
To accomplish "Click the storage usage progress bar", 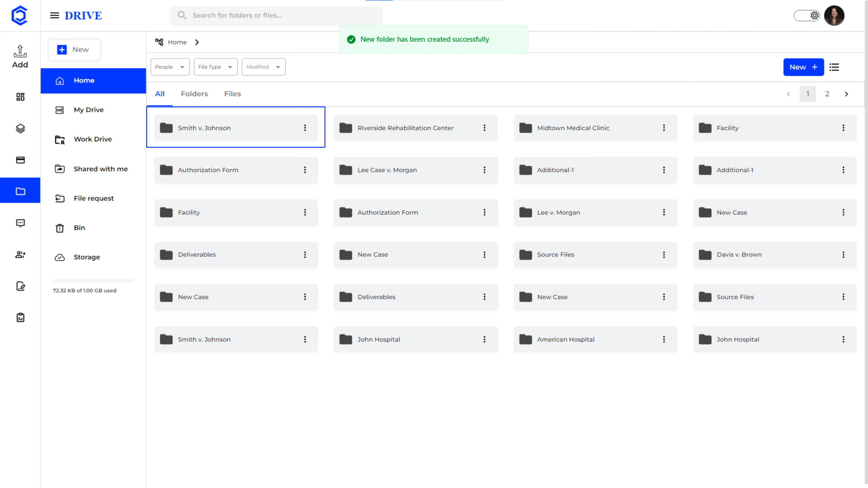I will point(93,280).
